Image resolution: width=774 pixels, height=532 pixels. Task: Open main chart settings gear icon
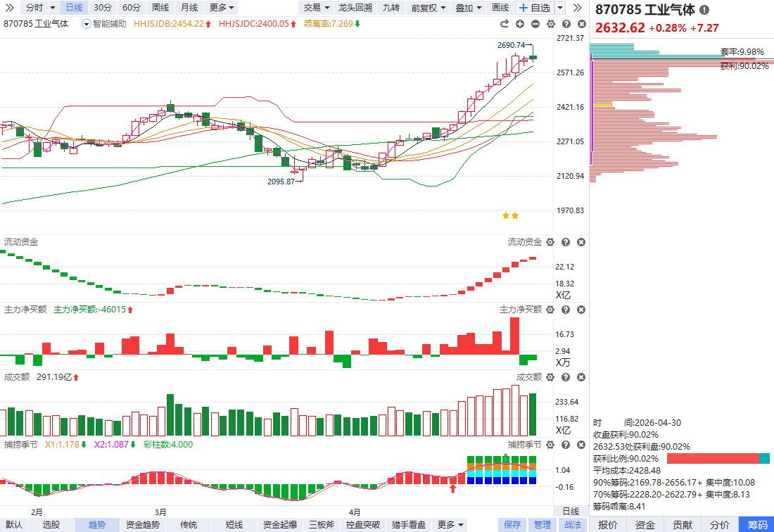tap(550, 24)
